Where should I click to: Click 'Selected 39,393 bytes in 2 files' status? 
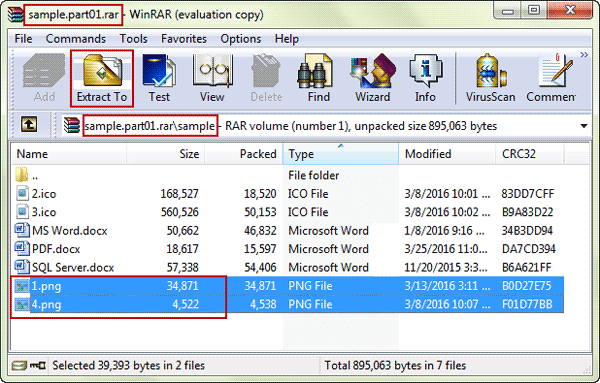pos(129,366)
